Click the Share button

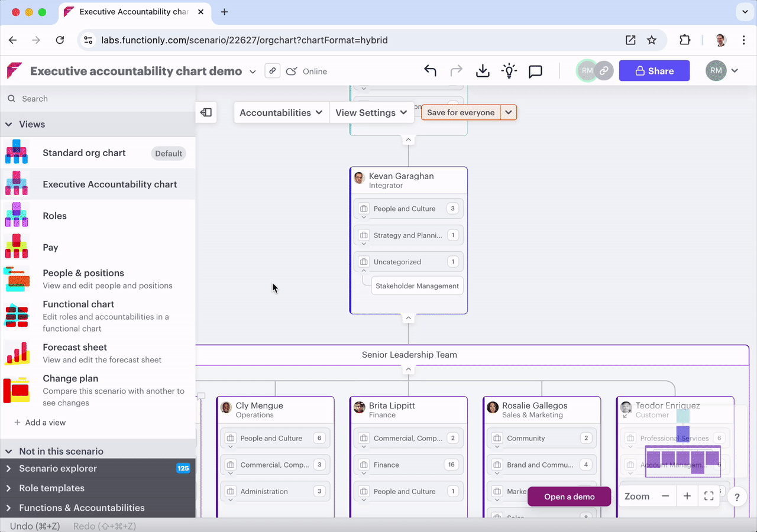coord(654,71)
